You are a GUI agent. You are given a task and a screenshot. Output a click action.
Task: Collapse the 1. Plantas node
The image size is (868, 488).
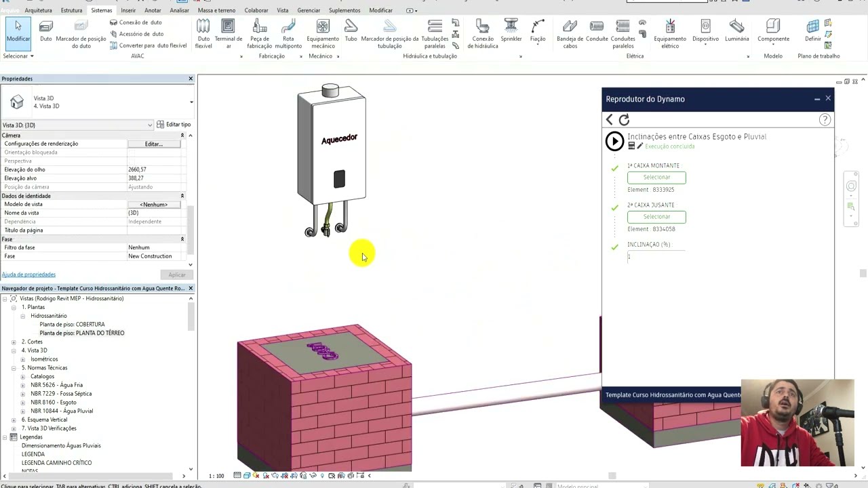14,307
